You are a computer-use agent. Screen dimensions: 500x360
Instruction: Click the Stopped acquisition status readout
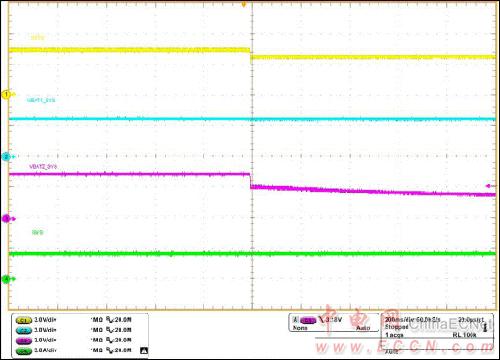397,327
